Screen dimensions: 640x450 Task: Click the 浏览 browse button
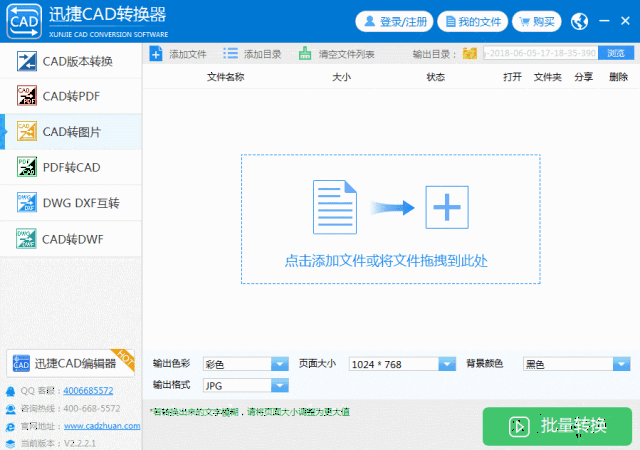click(616, 53)
